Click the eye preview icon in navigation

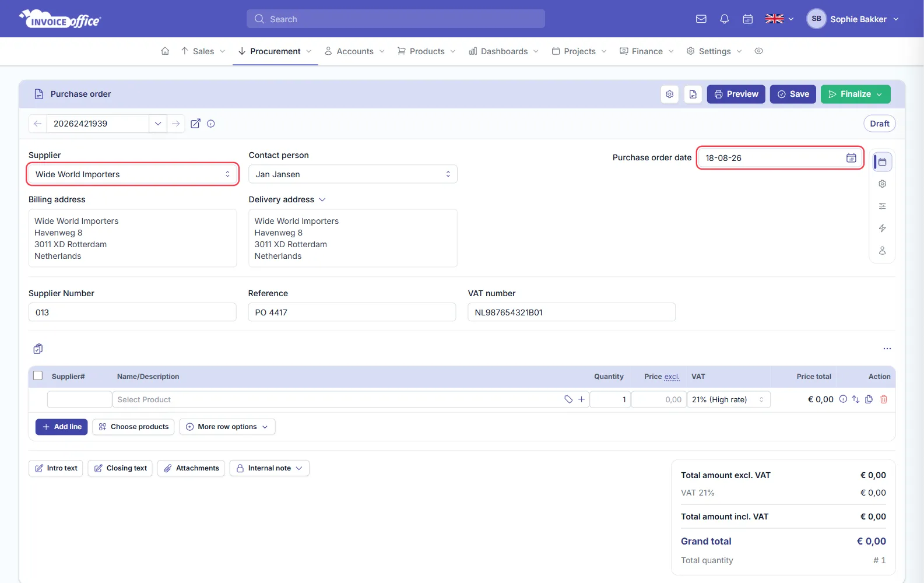758,51
